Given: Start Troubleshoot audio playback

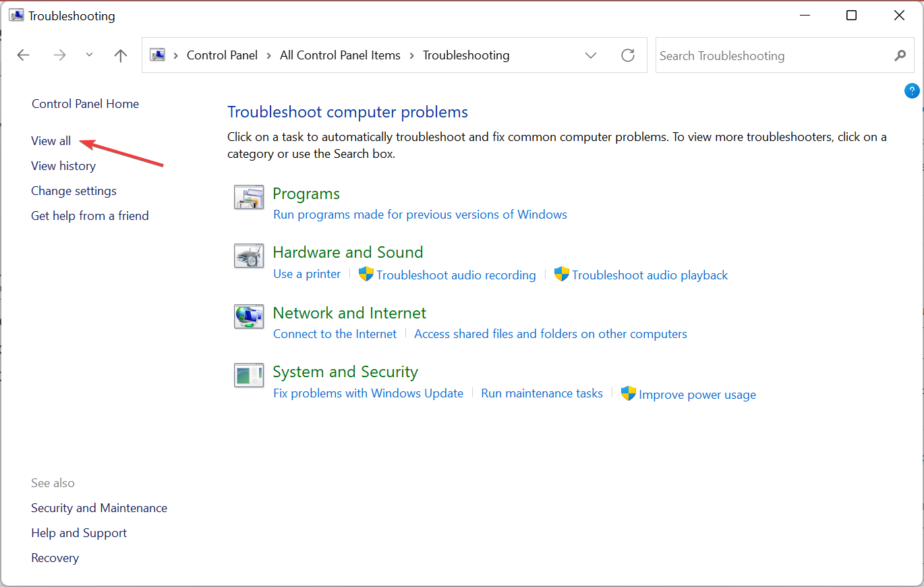Looking at the screenshot, I should click(650, 275).
